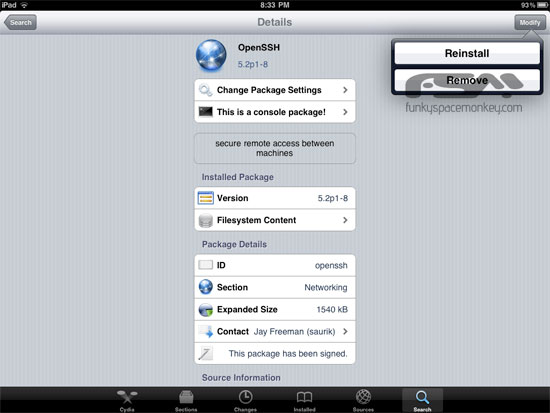Viewport: 550px width, 413px height.
Task: Click the Section value Networking
Action: click(326, 288)
